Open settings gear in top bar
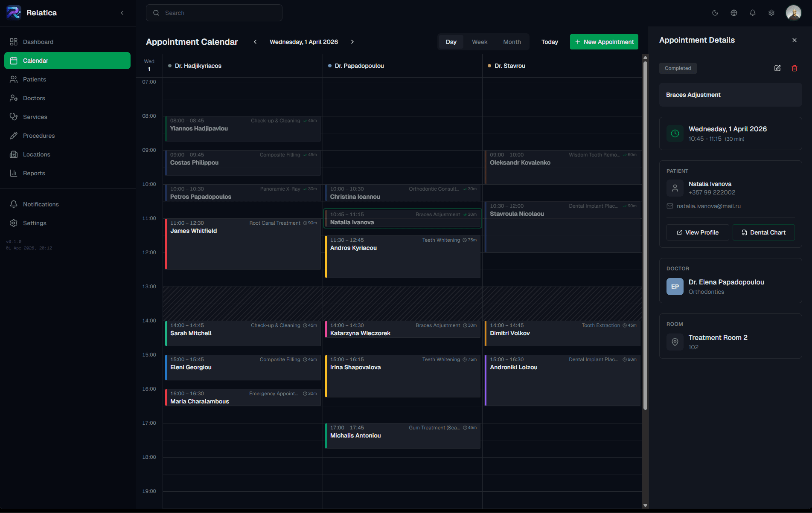 (771, 13)
